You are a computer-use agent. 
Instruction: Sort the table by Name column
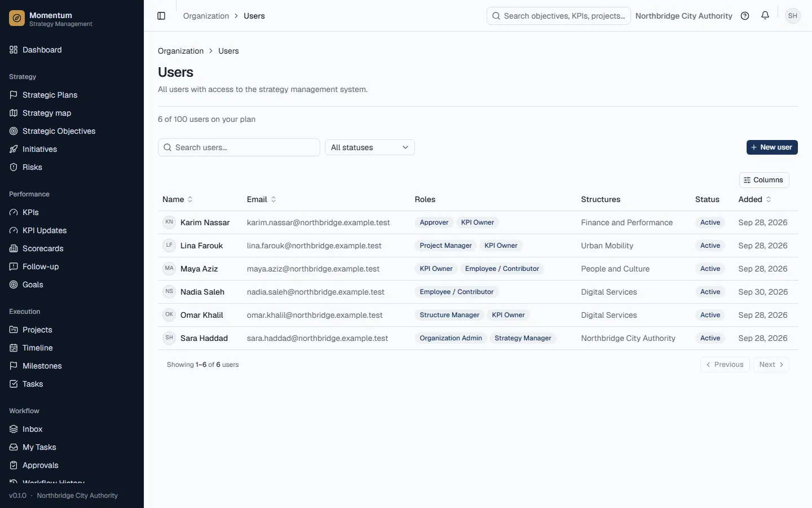coord(178,199)
